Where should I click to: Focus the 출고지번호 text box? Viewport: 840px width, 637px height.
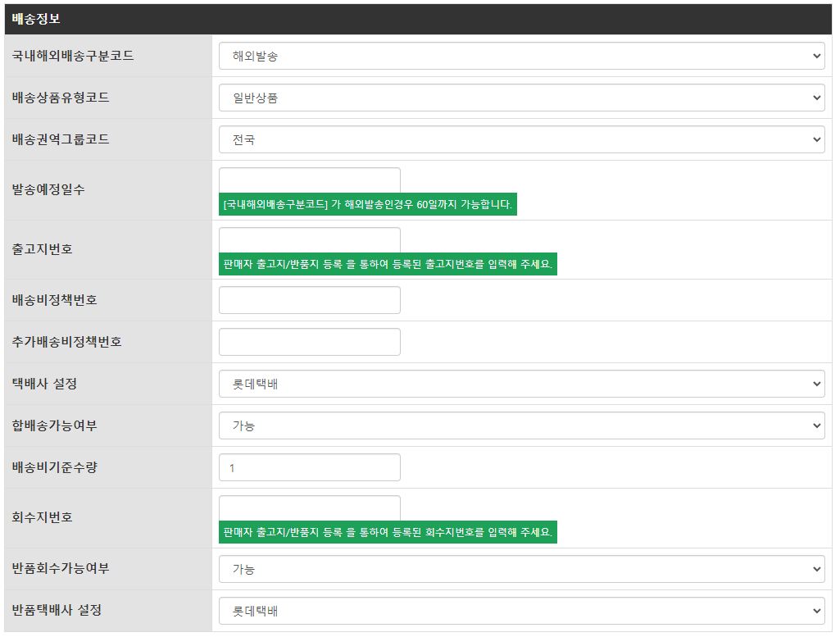(309, 239)
